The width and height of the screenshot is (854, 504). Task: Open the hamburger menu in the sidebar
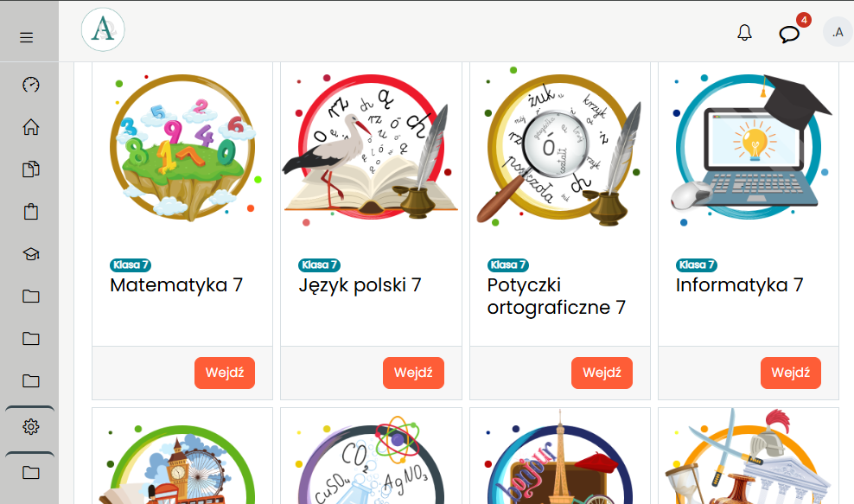[26, 37]
